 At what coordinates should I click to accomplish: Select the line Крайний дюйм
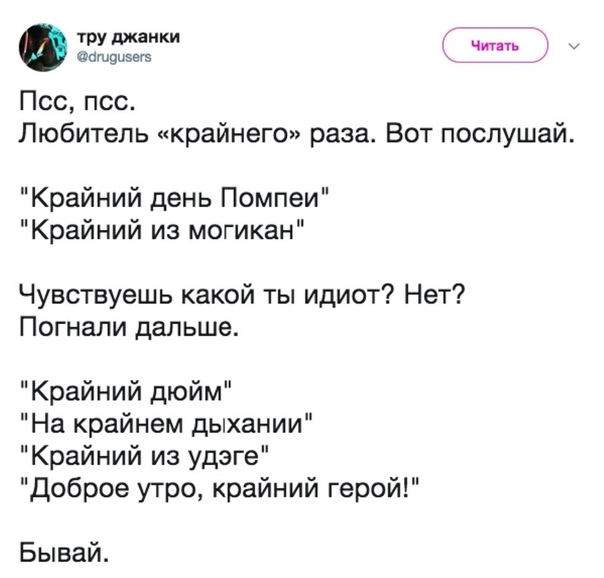(126, 392)
